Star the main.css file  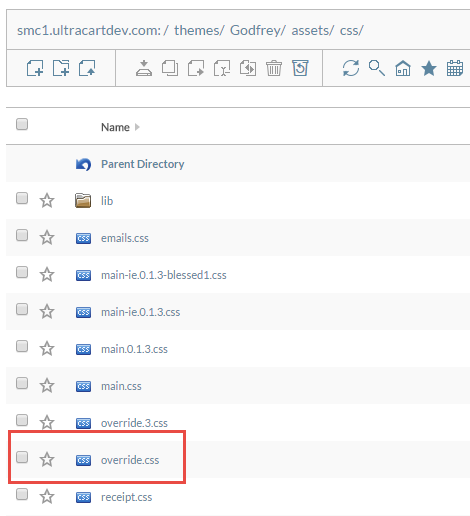point(47,386)
